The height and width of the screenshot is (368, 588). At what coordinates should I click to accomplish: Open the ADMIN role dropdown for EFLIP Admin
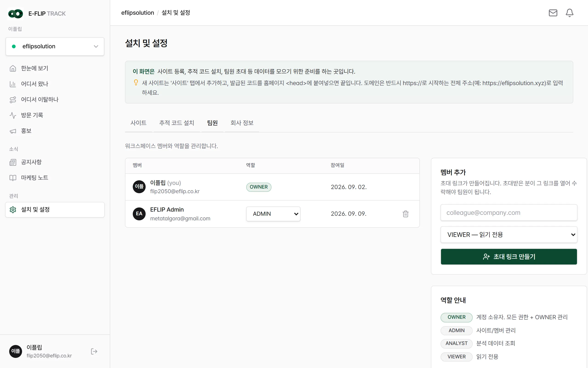click(x=273, y=214)
